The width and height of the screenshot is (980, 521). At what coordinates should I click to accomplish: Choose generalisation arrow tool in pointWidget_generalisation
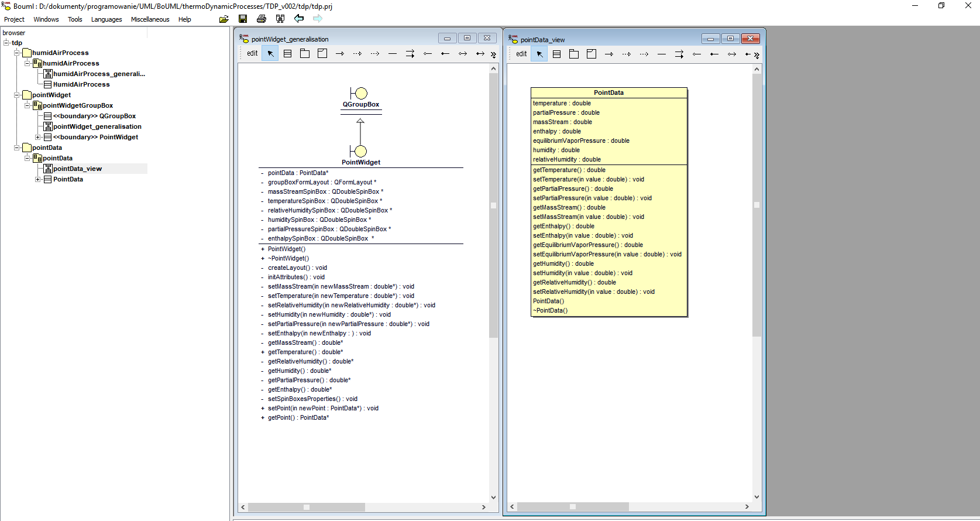(340, 54)
